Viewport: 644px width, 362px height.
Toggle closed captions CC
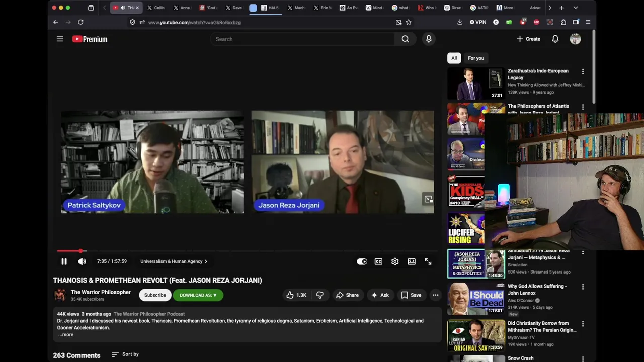click(x=378, y=261)
